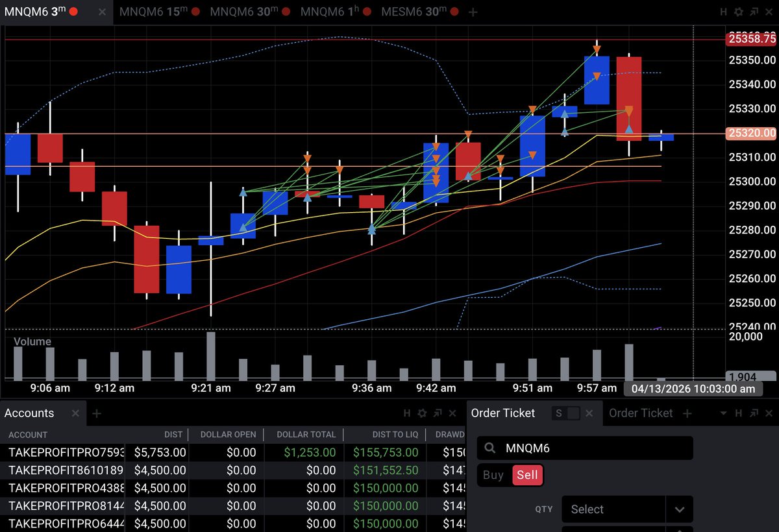
Task: Select the Buy side in the Order Ticket
Action: (x=493, y=475)
